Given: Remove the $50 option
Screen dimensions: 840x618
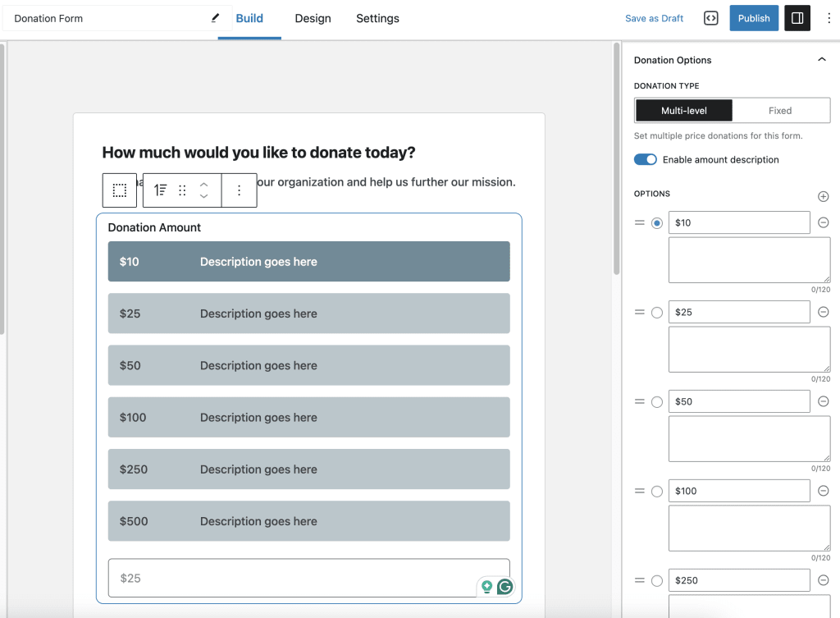Looking at the screenshot, I should 824,401.
